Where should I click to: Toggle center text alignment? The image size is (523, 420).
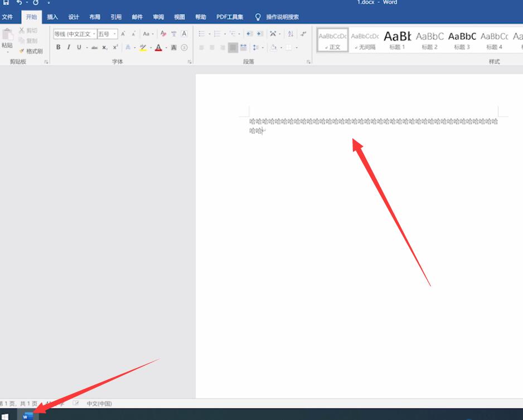click(212, 48)
